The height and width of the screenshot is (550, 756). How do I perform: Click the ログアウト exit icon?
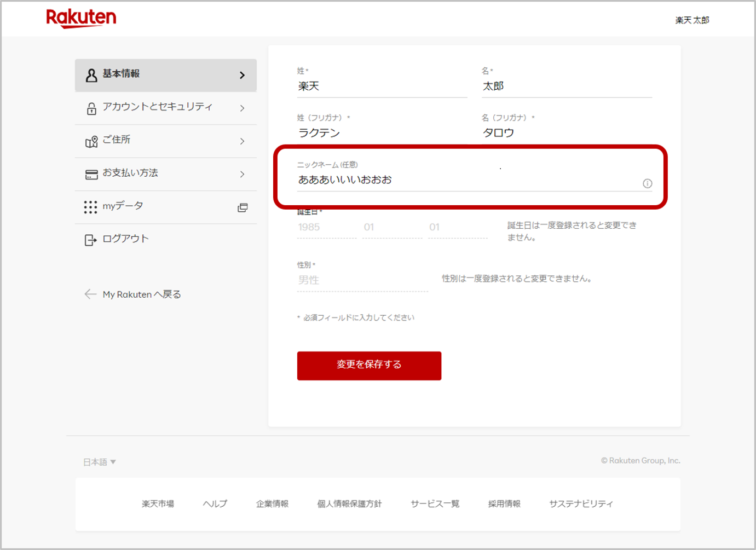click(90, 240)
